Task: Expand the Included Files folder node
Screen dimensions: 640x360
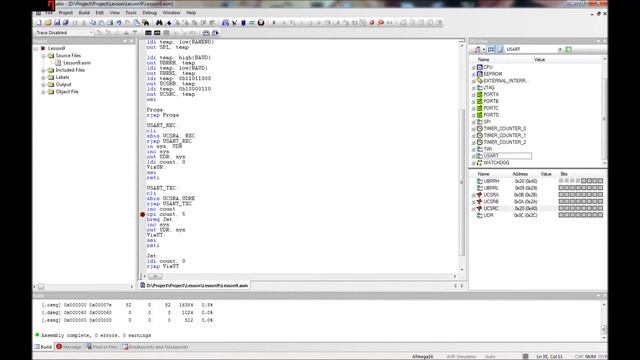Action: pos(43,70)
